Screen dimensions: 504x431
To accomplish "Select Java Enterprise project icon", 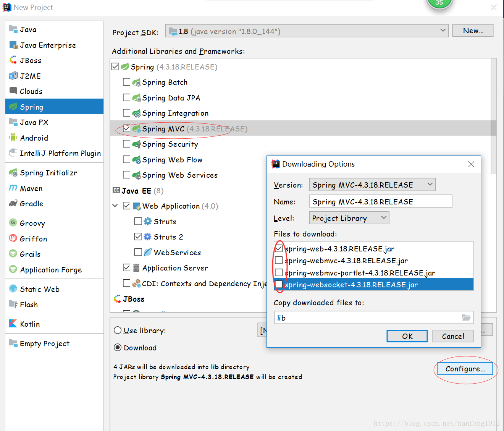I will point(13,45).
